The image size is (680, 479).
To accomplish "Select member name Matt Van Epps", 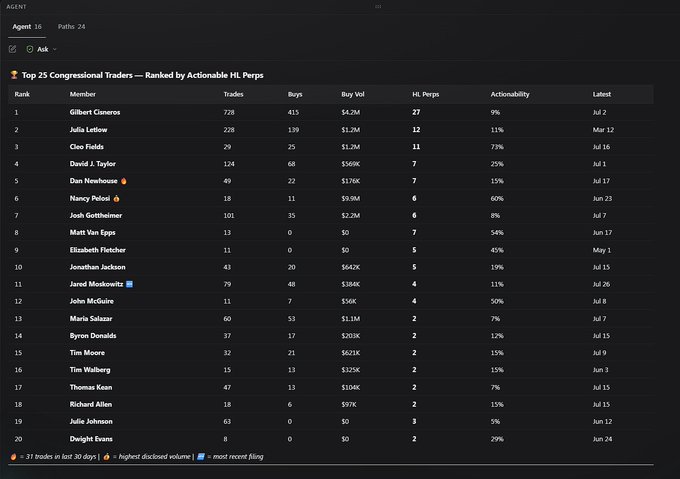I will pyautogui.click(x=92, y=232).
